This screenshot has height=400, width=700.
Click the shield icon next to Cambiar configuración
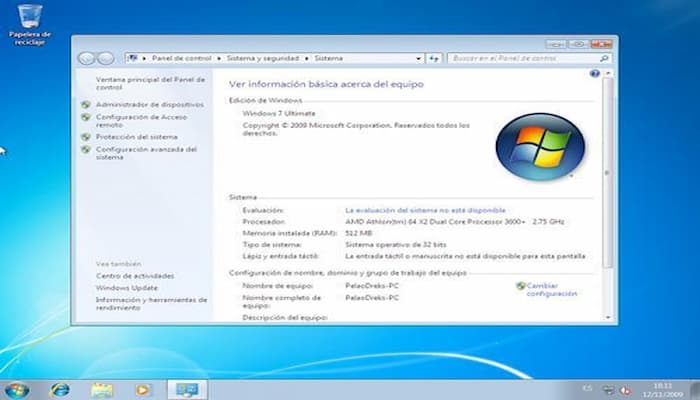(x=521, y=286)
